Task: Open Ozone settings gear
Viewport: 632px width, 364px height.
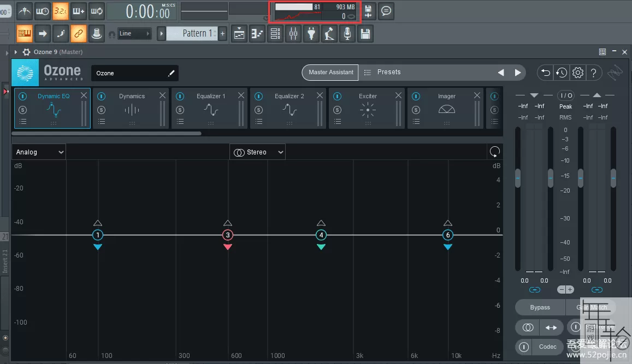Action: (x=577, y=73)
